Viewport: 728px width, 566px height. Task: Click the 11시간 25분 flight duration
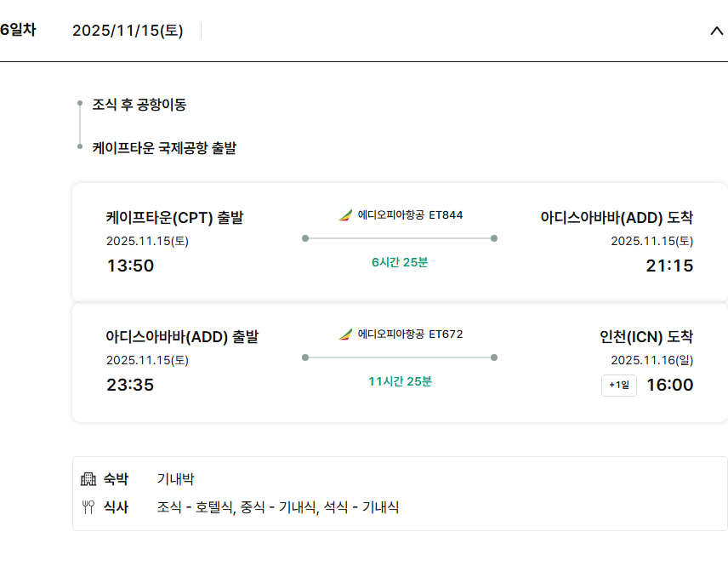click(x=400, y=381)
